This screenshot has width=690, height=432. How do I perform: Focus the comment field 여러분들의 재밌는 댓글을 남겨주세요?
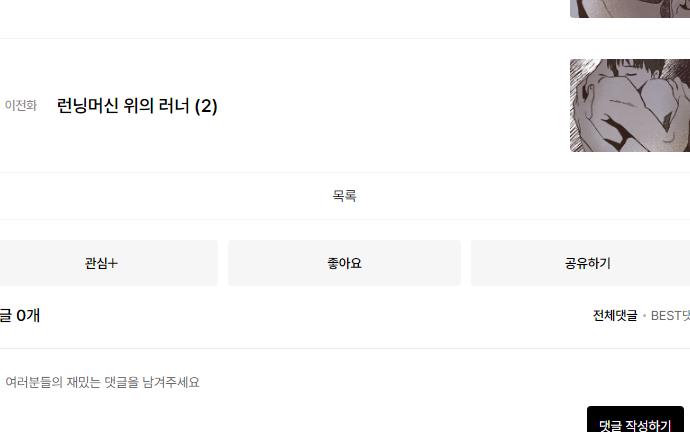click(x=102, y=382)
